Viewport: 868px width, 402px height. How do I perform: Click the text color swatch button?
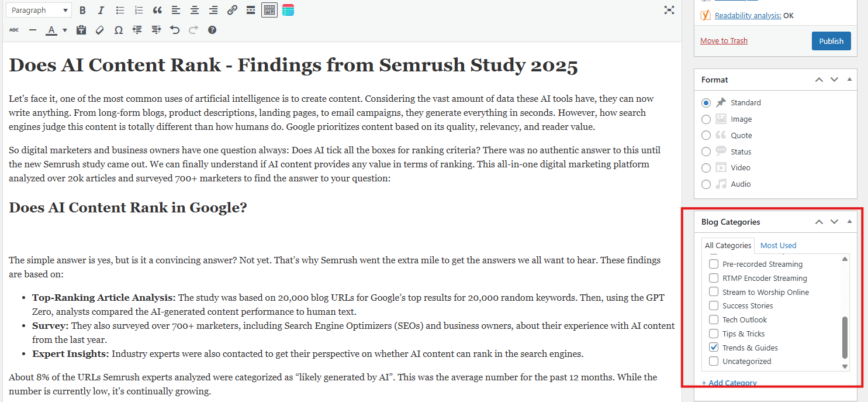(x=51, y=30)
